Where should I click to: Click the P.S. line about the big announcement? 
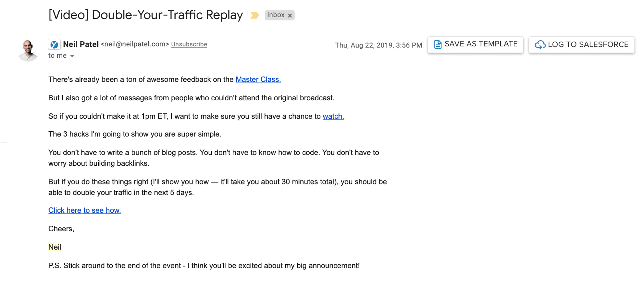pos(204,266)
